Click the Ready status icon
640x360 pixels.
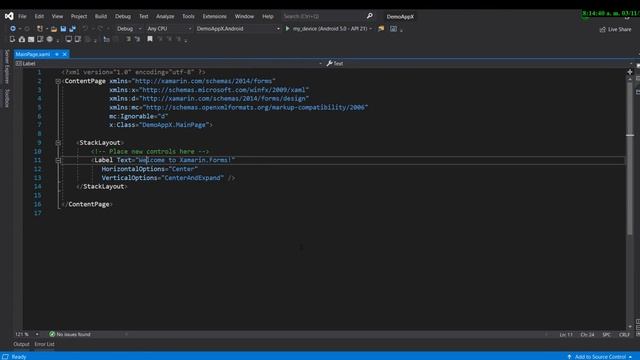[5, 356]
